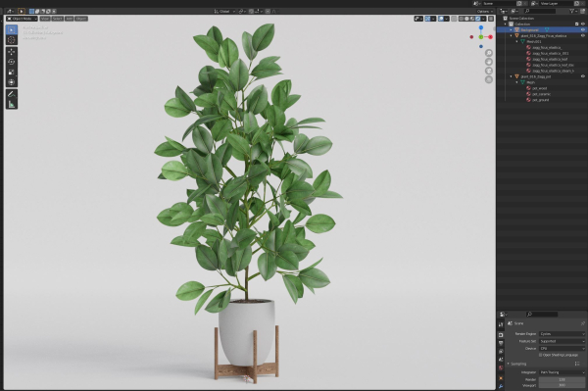Screen dimensions: 588x391
Task: Switch to wireframe viewport shading
Action: (462, 19)
